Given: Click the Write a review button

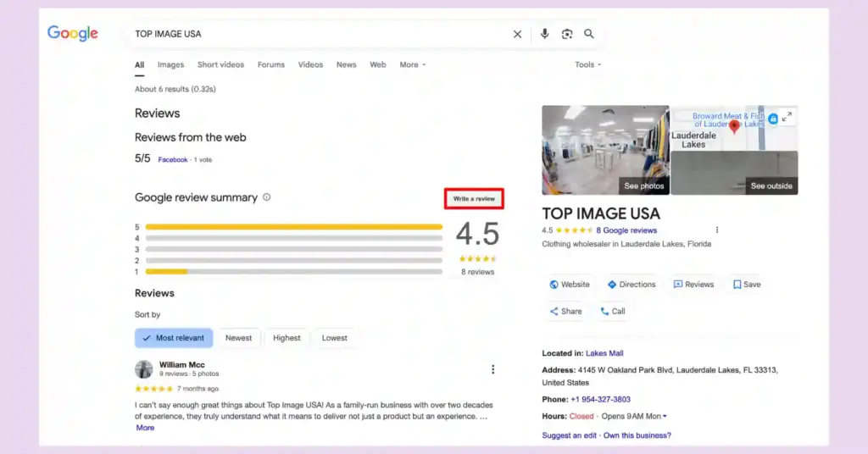Looking at the screenshot, I should click(x=474, y=198).
